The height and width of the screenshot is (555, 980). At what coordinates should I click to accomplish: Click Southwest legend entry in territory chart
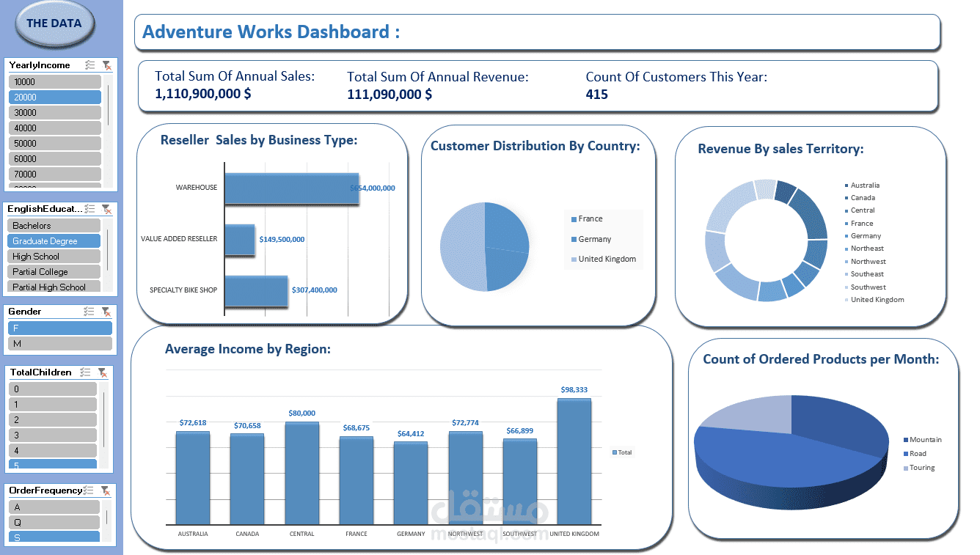coord(865,287)
